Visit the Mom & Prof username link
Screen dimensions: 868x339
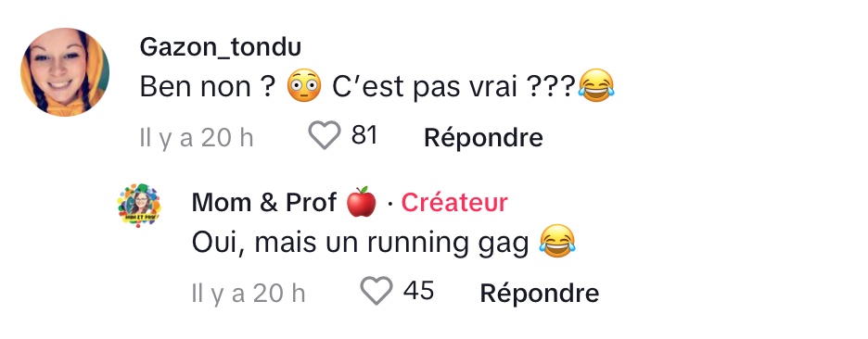[x=264, y=203]
